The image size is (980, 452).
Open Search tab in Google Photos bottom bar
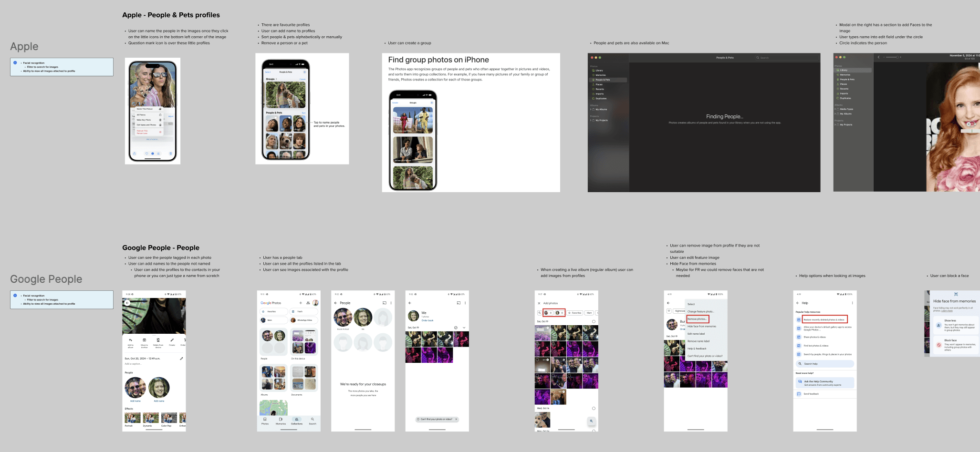pyautogui.click(x=313, y=421)
